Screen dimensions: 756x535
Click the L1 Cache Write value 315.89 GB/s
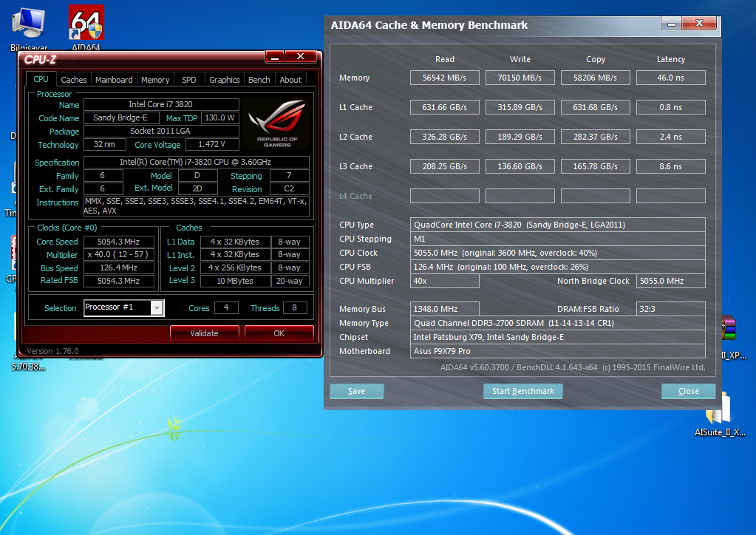(520, 107)
